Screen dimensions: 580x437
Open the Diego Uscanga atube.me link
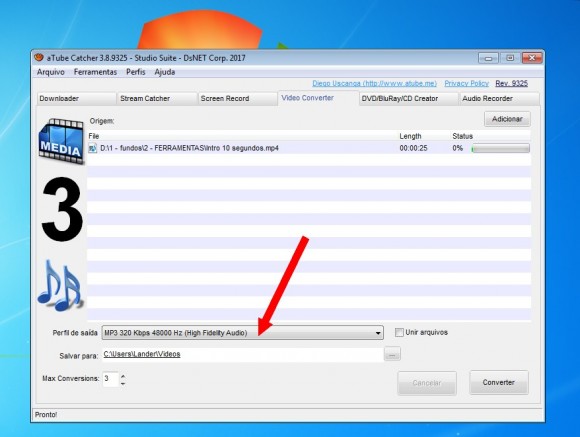pos(374,84)
